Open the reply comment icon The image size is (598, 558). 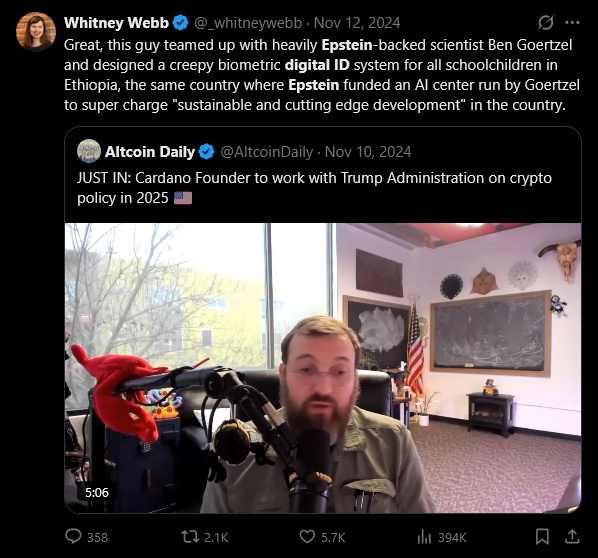(73, 536)
